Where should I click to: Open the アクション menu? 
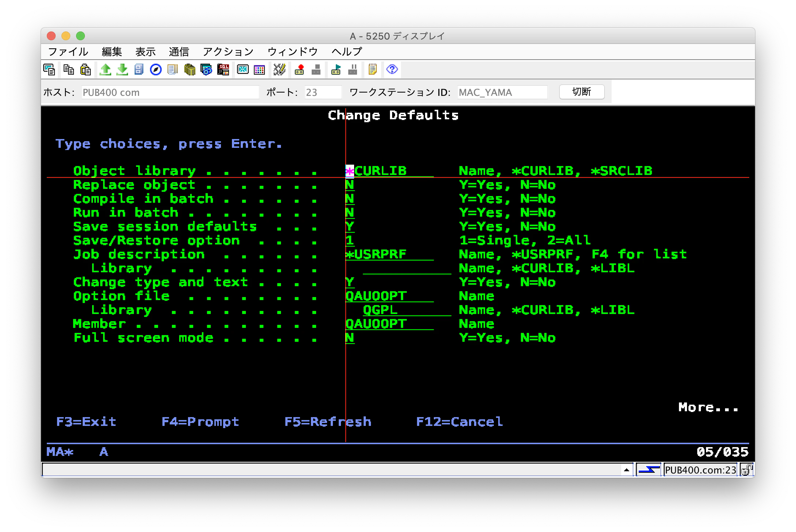tap(228, 52)
